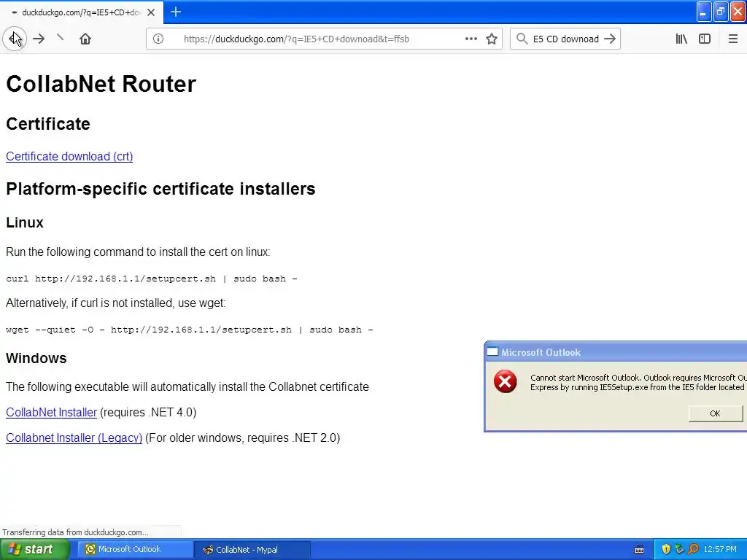This screenshot has width=747, height=560.
Task: Click the Certificate heading
Action: [48, 124]
